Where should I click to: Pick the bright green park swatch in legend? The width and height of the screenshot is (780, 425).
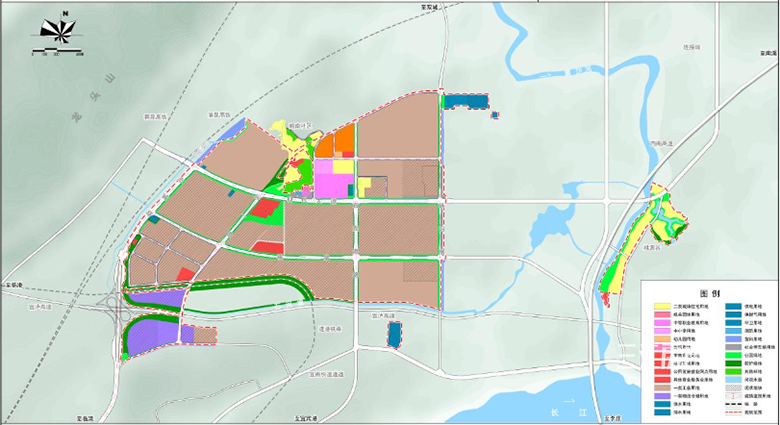coord(733,353)
